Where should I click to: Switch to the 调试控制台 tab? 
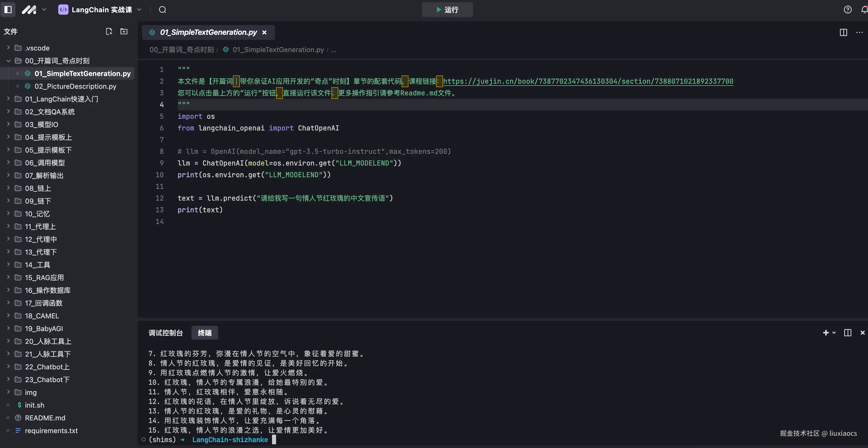(x=165, y=333)
